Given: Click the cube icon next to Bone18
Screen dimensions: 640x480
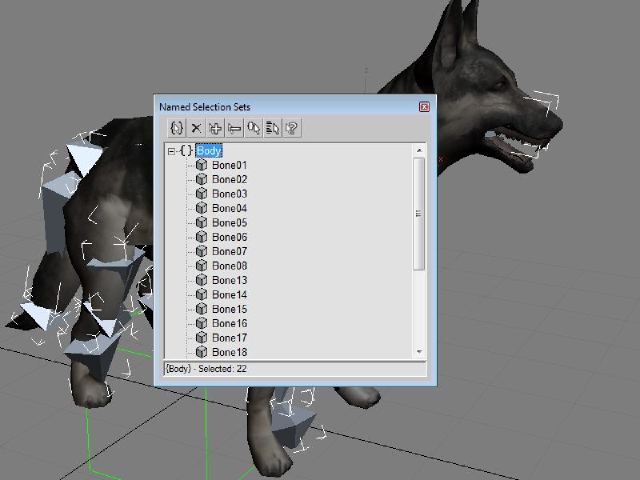Looking at the screenshot, I should [x=201, y=352].
